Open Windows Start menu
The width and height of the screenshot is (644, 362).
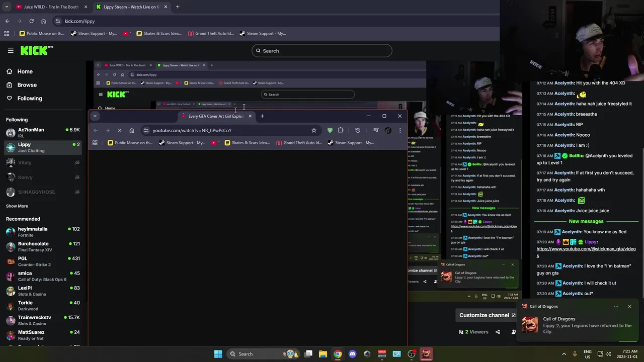(x=218, y=354)
